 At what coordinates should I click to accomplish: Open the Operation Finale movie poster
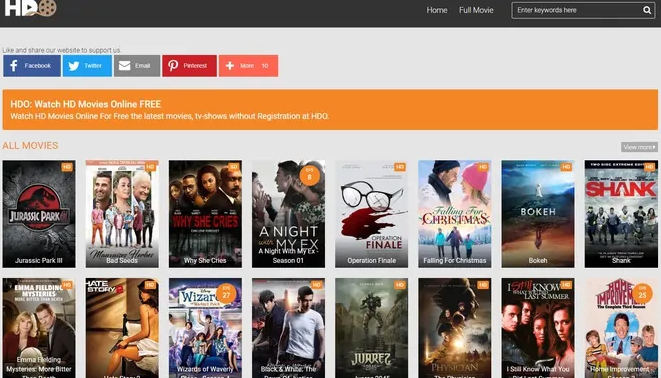tap(371, 214)
